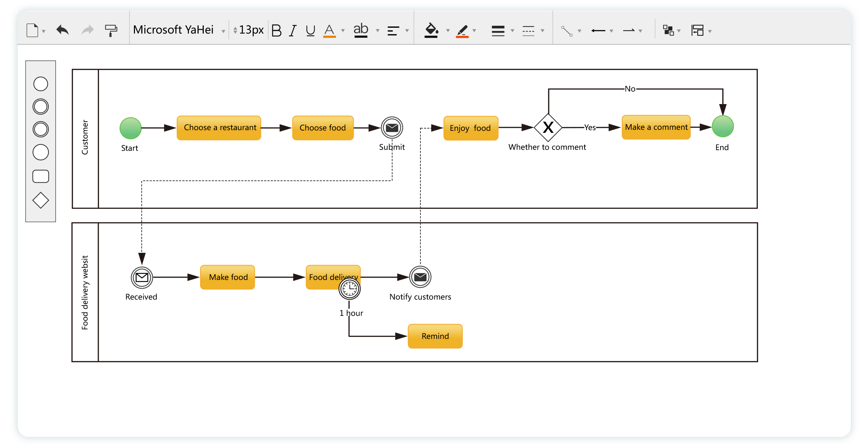Screen dimensions: 868x448
Task: Select the 1 hour timer event
Action: 350,289
